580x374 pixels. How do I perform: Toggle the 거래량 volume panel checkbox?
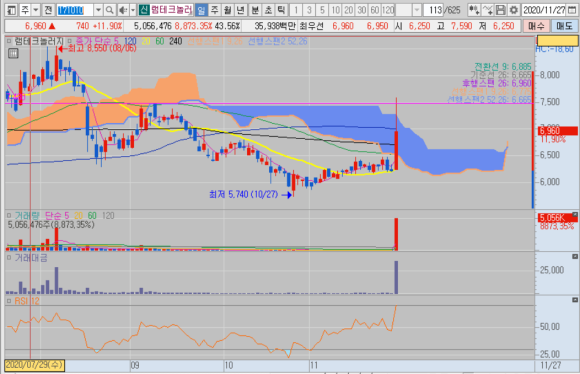pyautogui.click(x=9, y=215)
